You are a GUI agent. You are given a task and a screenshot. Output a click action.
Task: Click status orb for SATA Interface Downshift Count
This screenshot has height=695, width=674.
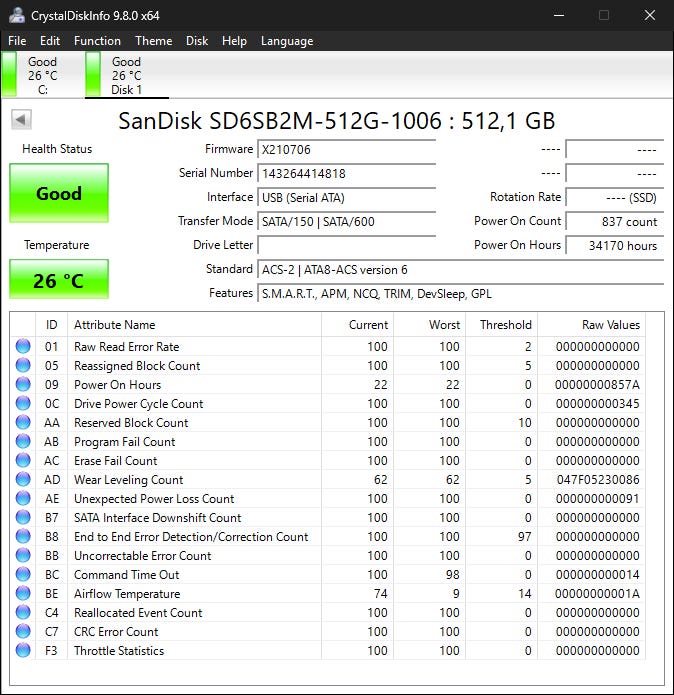tap(23, 517)
